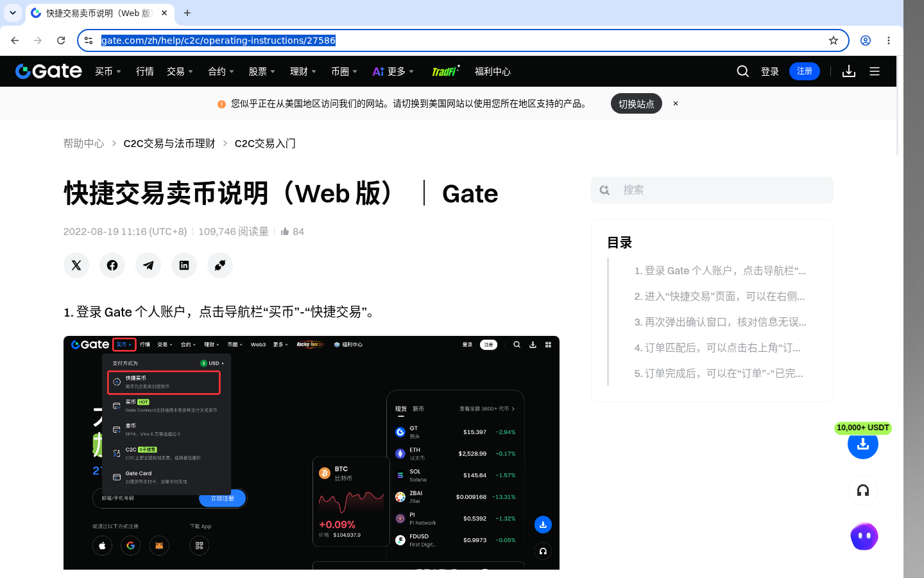Click the address bar URL
The image size is (924, 578).
coord(218,40)
